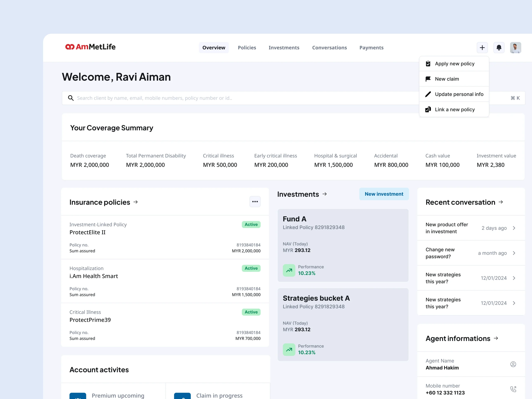Switch to the Policies tab
The width and height of the screenshot is (532, 399).
[x=247, y=48]
